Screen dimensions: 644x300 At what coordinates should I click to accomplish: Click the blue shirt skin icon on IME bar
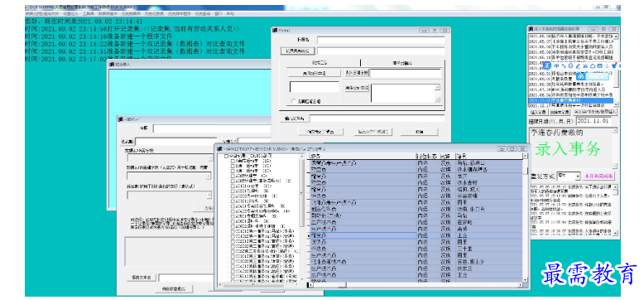(614, 65)
